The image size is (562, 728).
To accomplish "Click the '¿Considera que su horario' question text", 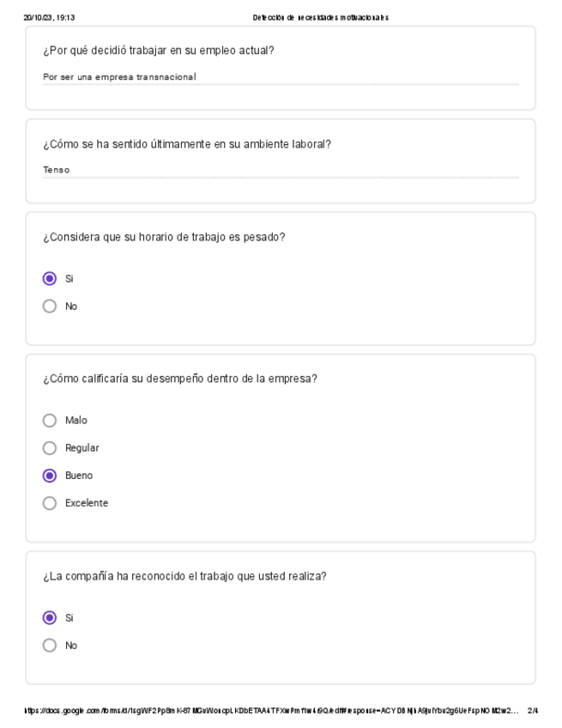I will click(x=164, y=237).
